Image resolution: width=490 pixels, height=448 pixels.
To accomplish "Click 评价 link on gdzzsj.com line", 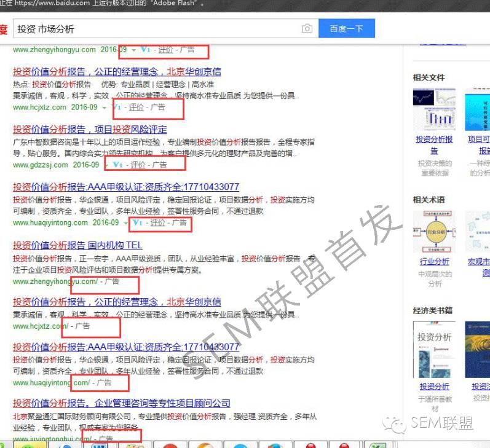I will [x=138, y=165].
